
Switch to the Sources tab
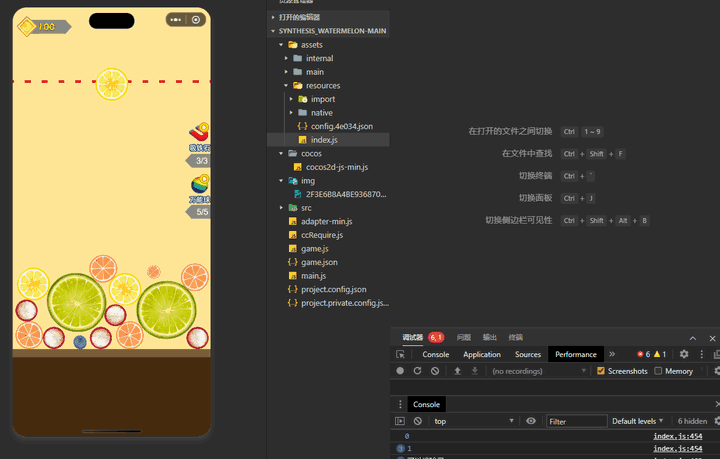click(528, 354)
